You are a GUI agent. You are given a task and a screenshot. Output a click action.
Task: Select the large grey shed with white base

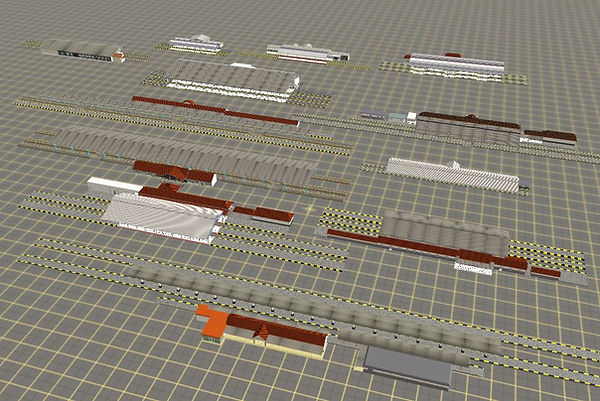(x=232, y=80)
